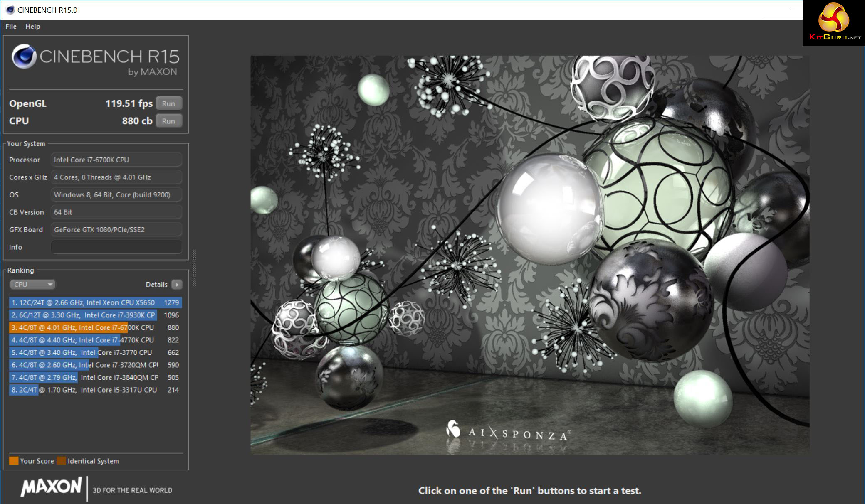This screenshot has height=504, width=865.
Task: Click the Processor name field
Action: (116, 160)
